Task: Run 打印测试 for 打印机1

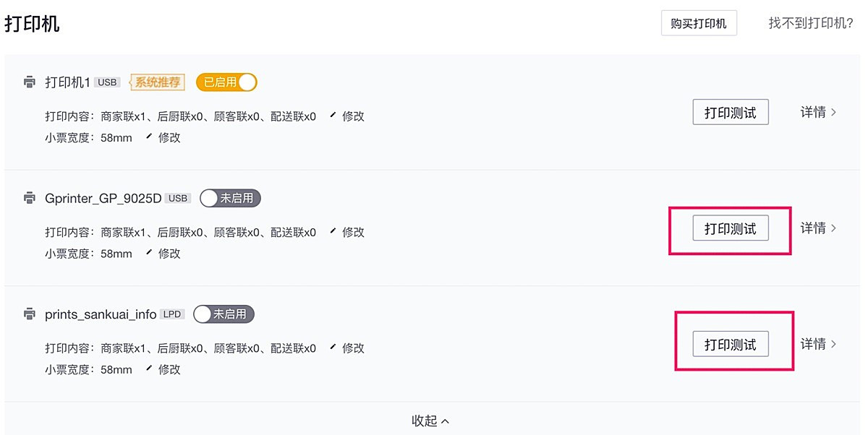Action: click(730, 113)
